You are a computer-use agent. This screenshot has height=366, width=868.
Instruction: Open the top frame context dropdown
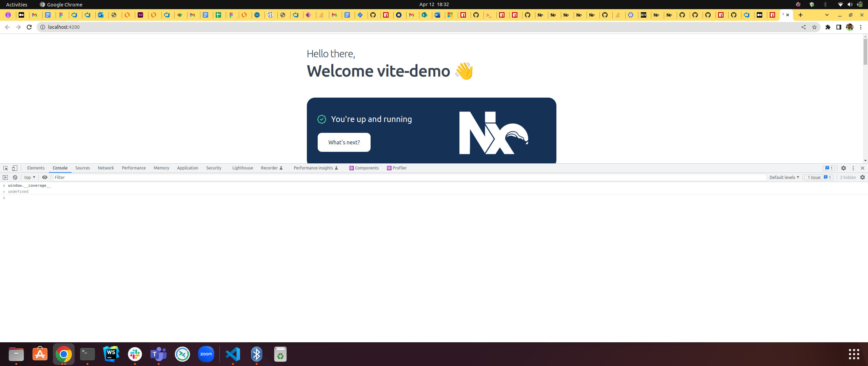tap(29, 177)
